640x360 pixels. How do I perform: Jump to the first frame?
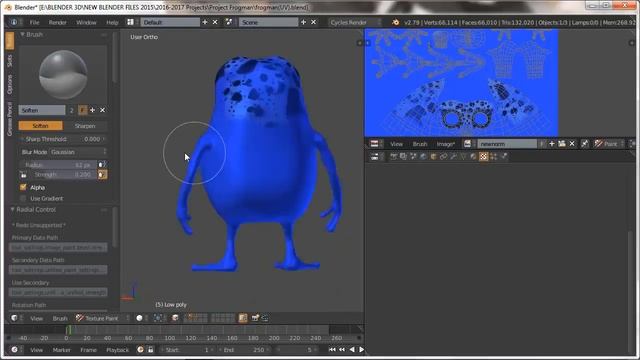[x=332, y=350]
